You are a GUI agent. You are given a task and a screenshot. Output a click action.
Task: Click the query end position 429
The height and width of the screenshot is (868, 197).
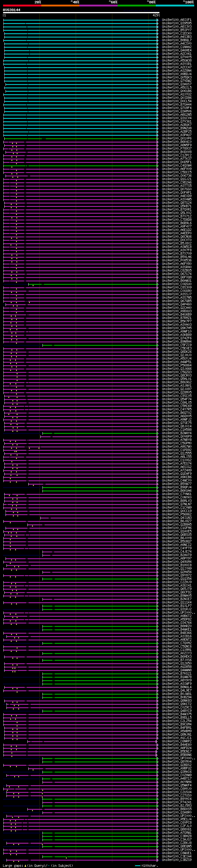click(155, 15)
